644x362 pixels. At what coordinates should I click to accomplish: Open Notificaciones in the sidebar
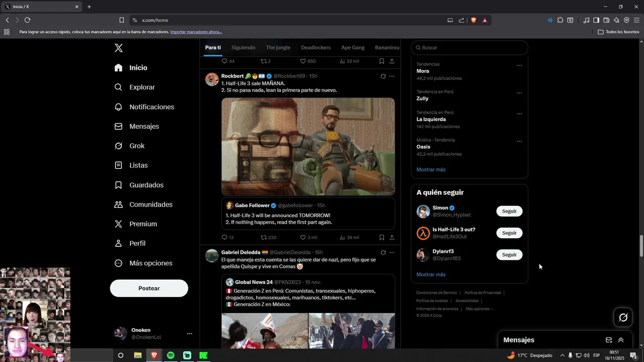(x=144, y=107)
